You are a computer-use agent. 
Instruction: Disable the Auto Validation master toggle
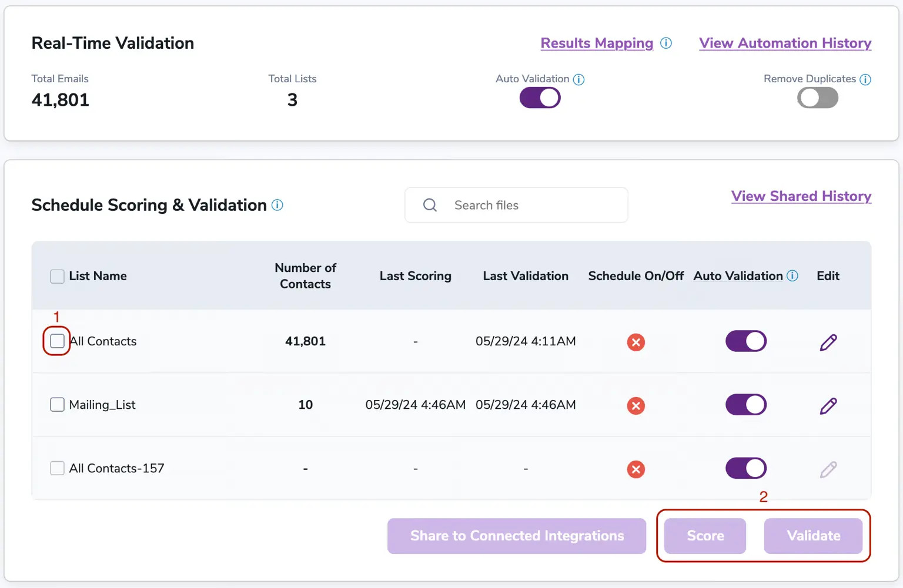(x=539, y=98)
